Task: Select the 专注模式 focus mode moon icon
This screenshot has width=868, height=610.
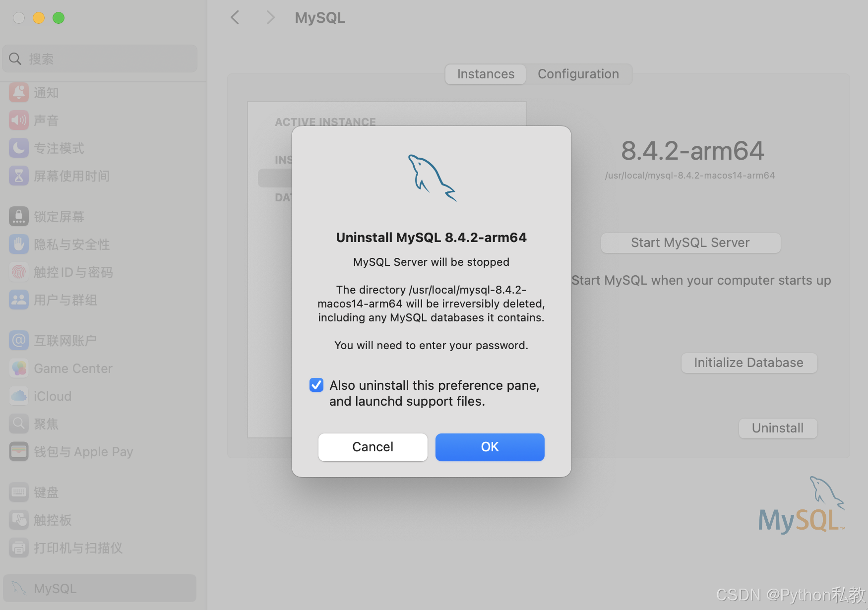Action: (x=19, y=148)
